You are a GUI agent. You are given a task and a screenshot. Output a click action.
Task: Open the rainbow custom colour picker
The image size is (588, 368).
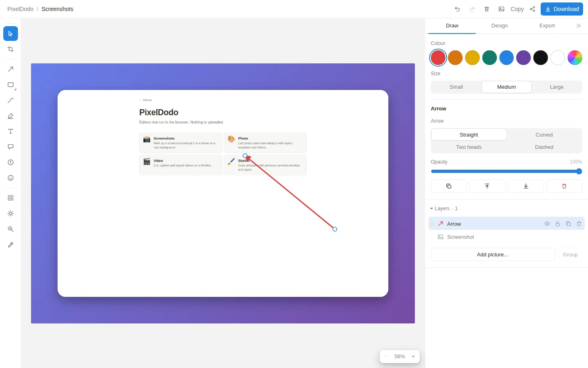coord(575,58)
